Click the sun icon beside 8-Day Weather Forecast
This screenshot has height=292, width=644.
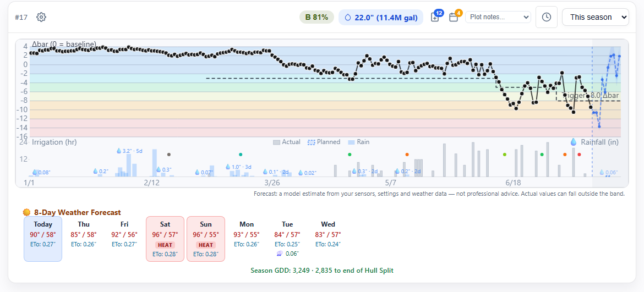pos(27,212)
